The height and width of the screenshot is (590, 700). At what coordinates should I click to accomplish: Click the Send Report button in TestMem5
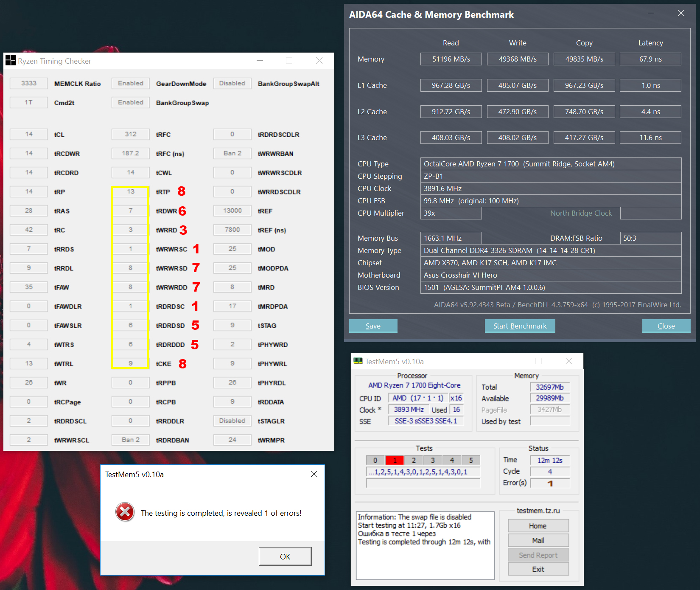tap(538, 555)
